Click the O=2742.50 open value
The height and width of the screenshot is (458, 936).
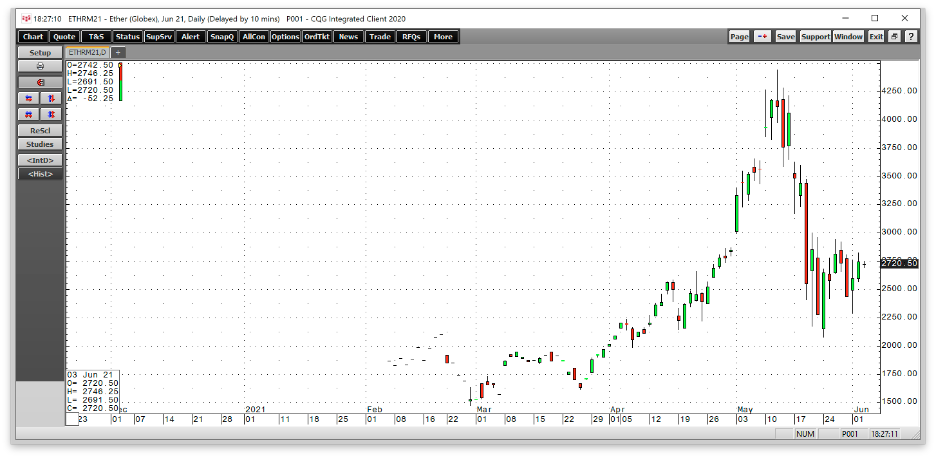pyautogui.click(x=90, y=64)
